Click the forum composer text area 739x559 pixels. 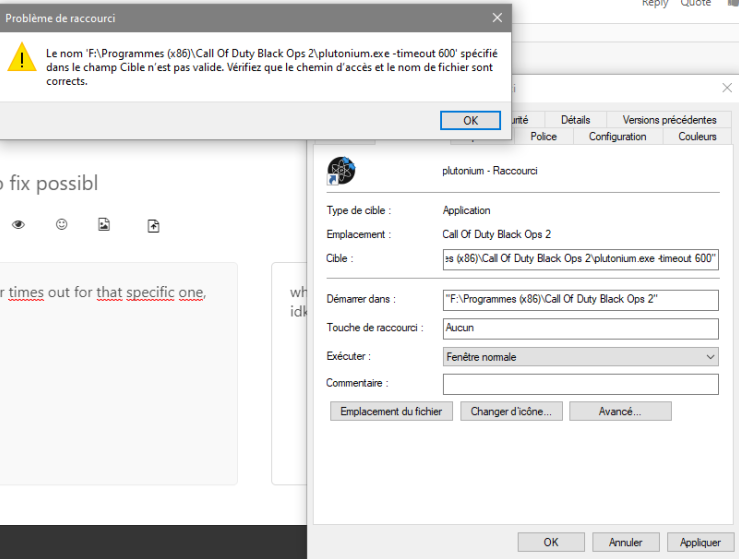pyautogui.click(x=118, y=373)
